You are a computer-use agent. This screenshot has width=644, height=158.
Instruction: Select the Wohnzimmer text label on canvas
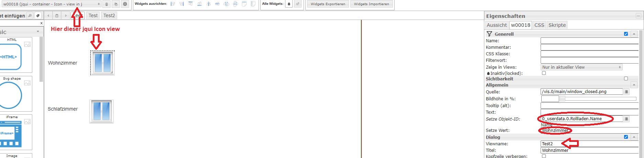click(63, 63)
